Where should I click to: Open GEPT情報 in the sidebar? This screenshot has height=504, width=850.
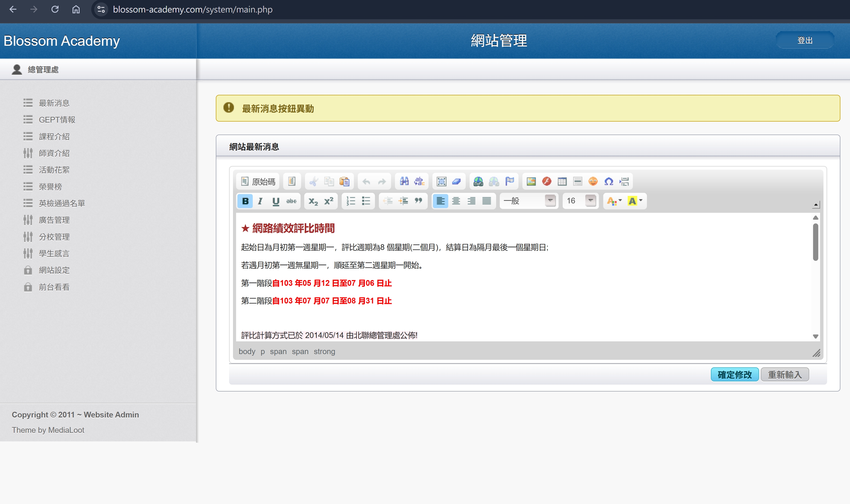pyautogui.click(x=57, y=120)
